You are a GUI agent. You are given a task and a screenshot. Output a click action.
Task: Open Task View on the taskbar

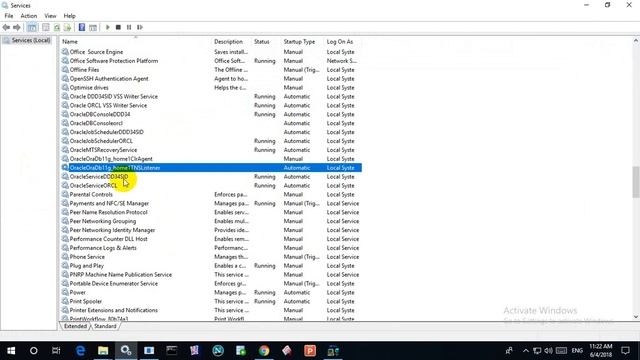pos(56,351)
